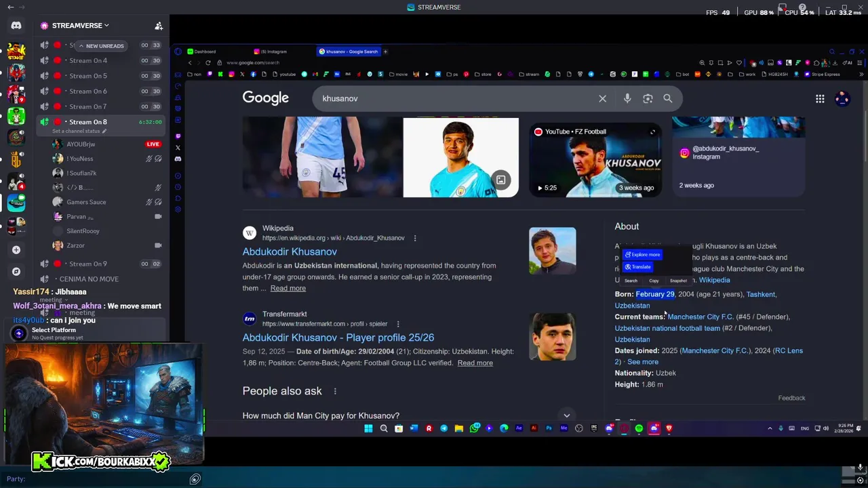Screen dimensions: 868x488
Task: Join the Stream On 6 voice channel
Action: pos(100,91)
